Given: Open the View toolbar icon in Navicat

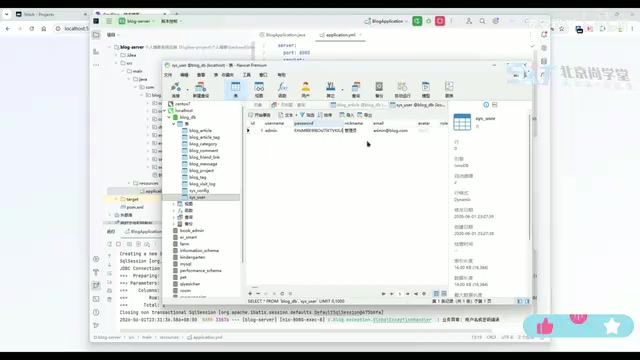Looking at the screenshot, I should (259, 89).
